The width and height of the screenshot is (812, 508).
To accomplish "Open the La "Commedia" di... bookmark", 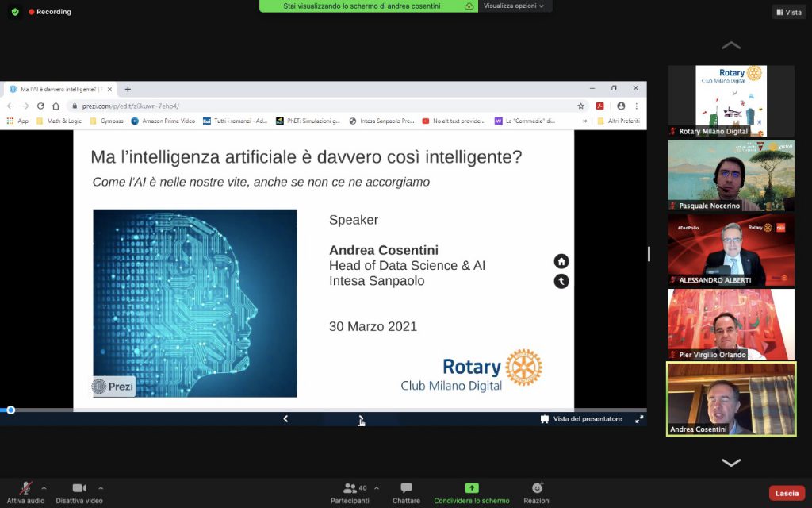I will tap(525, 121).
